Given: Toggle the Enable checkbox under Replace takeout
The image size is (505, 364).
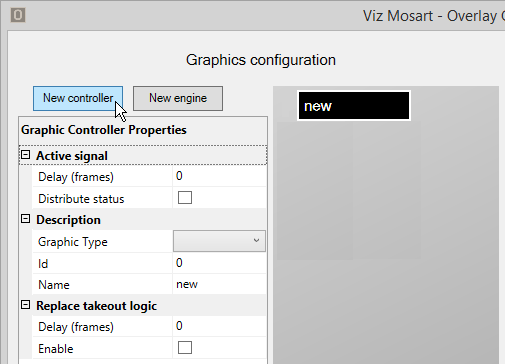Looking at the screenshot, I should coord(185,348).
